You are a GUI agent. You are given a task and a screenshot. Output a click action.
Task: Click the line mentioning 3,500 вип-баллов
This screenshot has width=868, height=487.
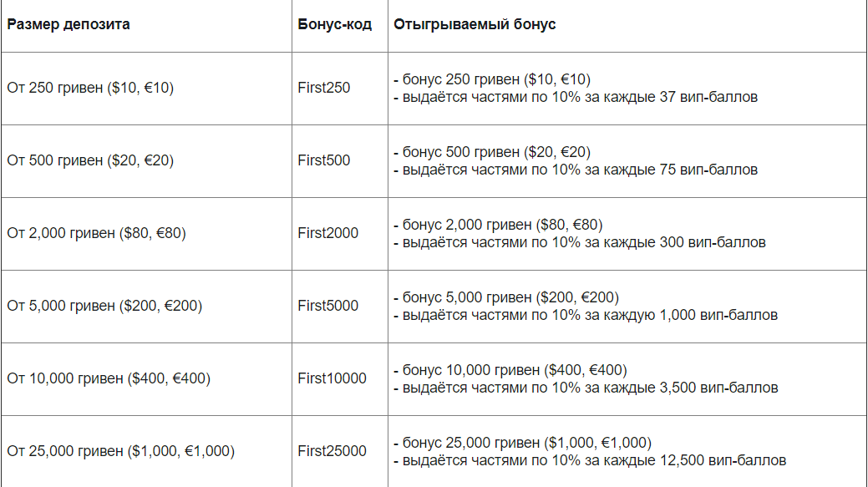pos(586,388)
